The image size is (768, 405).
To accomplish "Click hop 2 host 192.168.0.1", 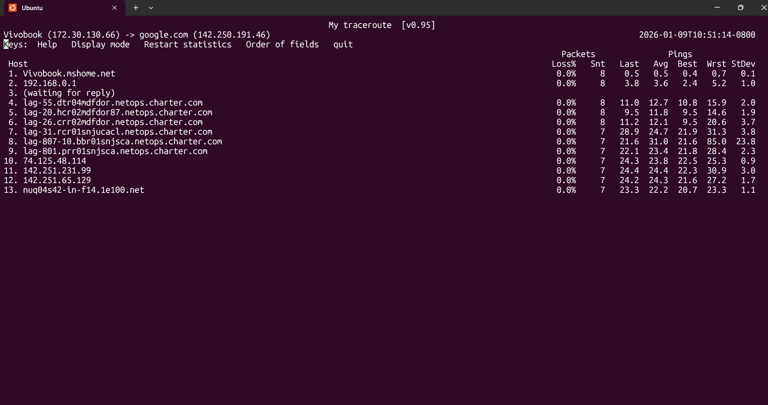I will pos(49,83).
